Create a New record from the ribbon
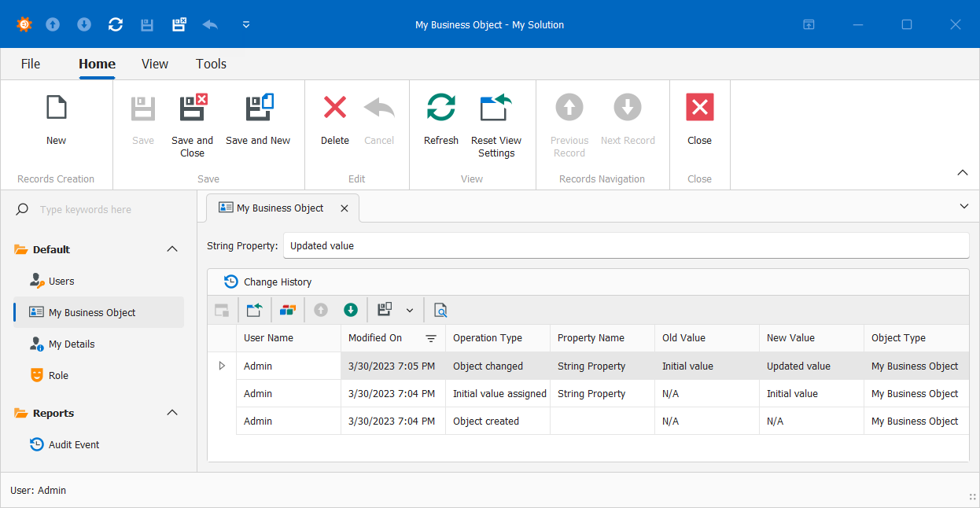980x508 pixels. (x=57, y=120)
